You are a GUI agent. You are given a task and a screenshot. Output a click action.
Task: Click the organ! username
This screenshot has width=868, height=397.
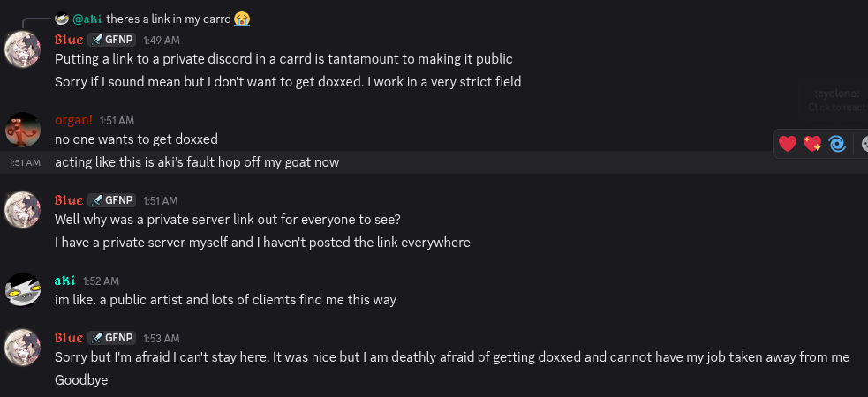(x=73, y=120)
